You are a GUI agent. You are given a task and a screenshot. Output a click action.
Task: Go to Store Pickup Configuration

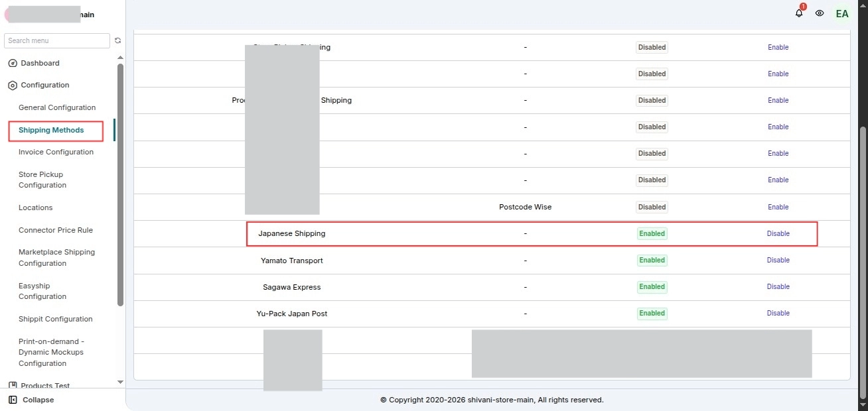42,180
